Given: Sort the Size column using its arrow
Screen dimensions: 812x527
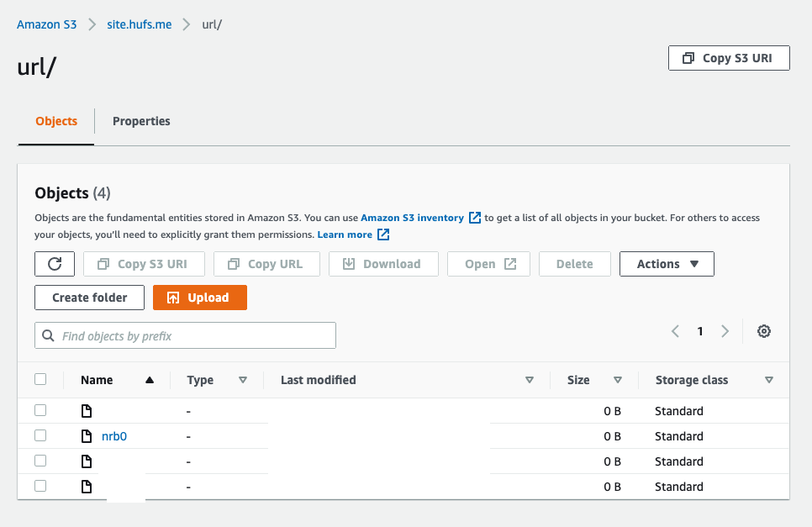Looking at the screenshot, I should 617,380.
